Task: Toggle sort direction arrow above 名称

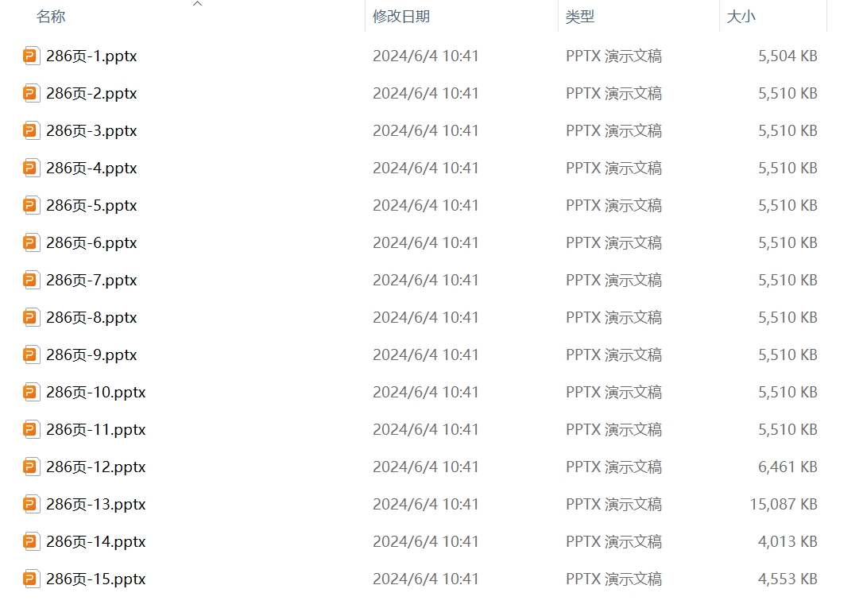Action: point(198,4)
